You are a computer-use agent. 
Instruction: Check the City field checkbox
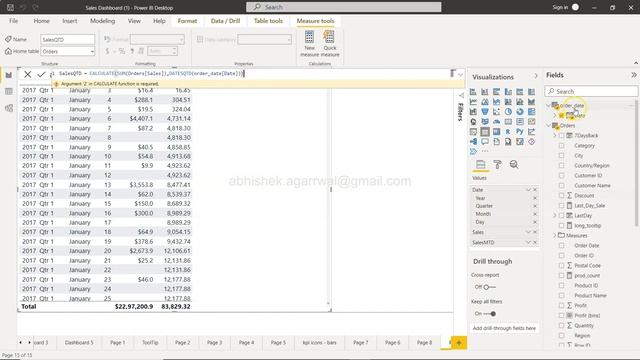pyautogui.click(x=562, y=156)
